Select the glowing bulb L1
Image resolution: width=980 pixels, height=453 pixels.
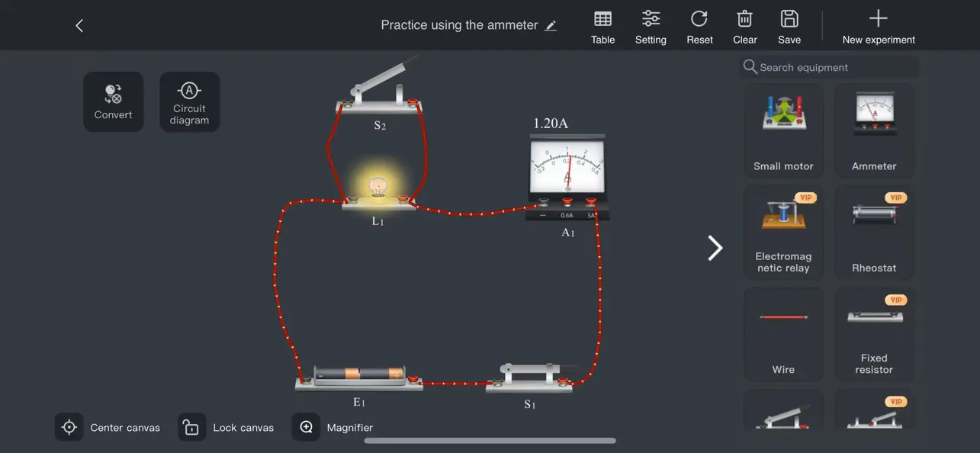click(x=378, y=191)
